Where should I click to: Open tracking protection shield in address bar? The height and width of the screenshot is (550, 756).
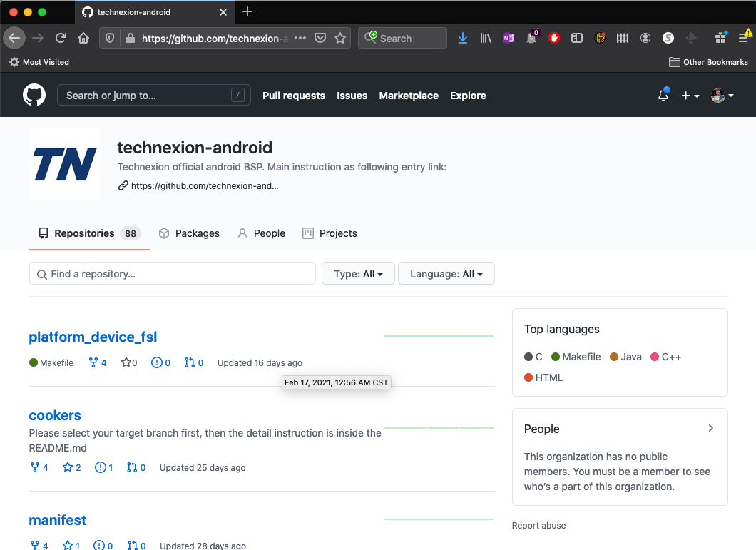click(110, 38)
